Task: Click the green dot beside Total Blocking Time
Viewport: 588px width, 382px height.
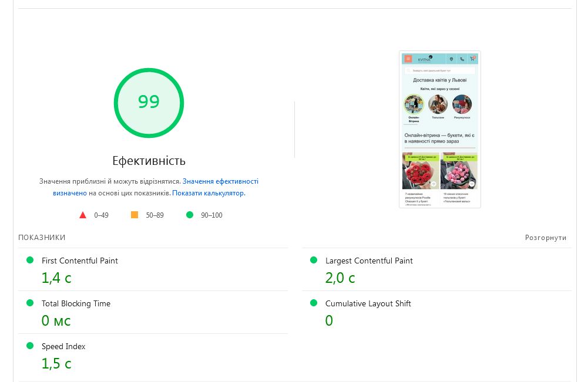Action: [x=30, y=303]
